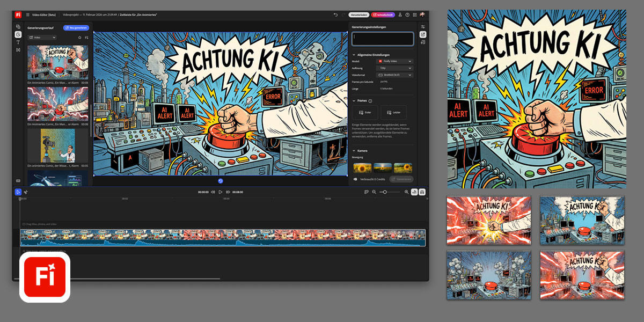The image size is (644, 322).
Task: Click the razor cut tool in timeline
Action: pyautogui.click(x=26, y=192)
